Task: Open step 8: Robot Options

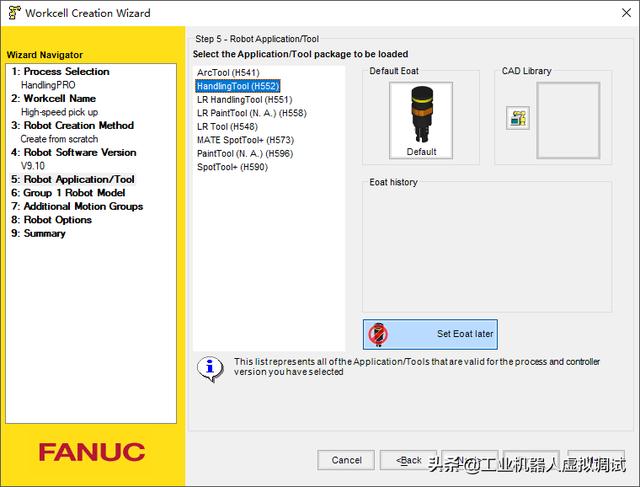Action: (51, 220)
